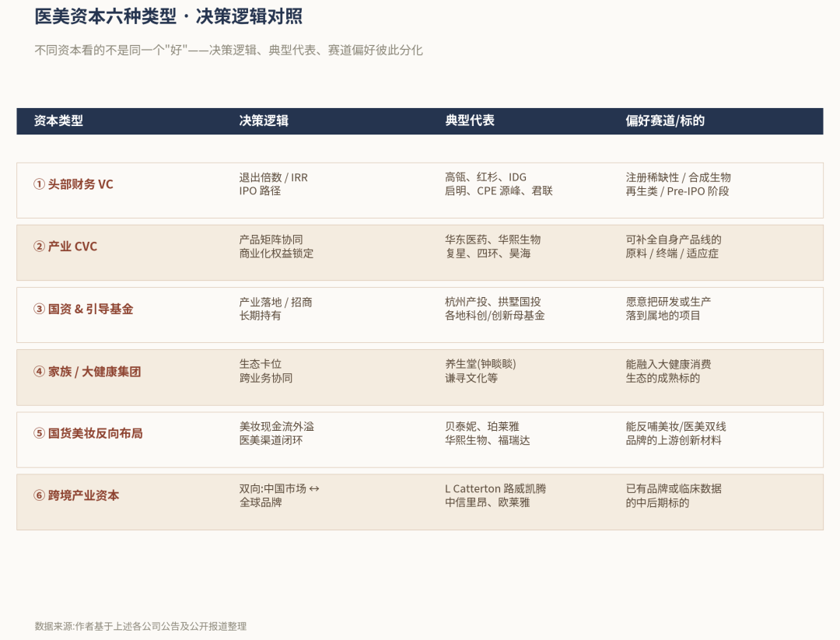Click the cell 产品矩阵协同 商业化权益锁定
840x640 pixels.
[x=276, y=247]
